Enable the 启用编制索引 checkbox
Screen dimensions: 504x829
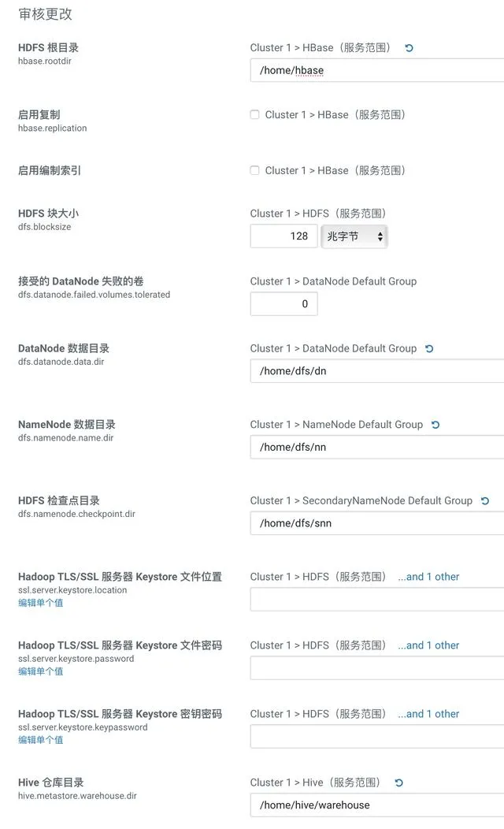tap(254, 171)
